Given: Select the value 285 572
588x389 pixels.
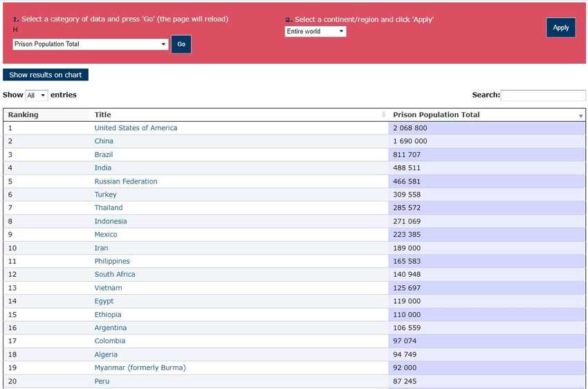Looking at the screenshot, I should point(407,208).
